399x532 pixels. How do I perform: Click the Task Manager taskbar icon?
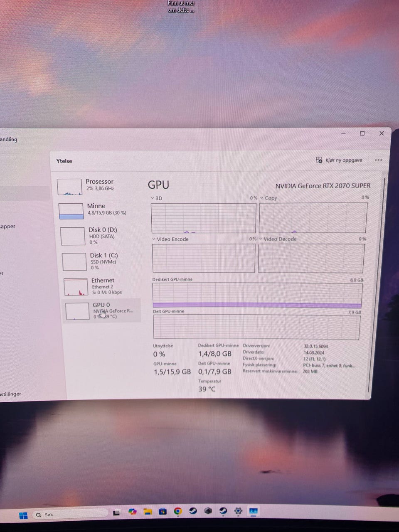(253, 510)
